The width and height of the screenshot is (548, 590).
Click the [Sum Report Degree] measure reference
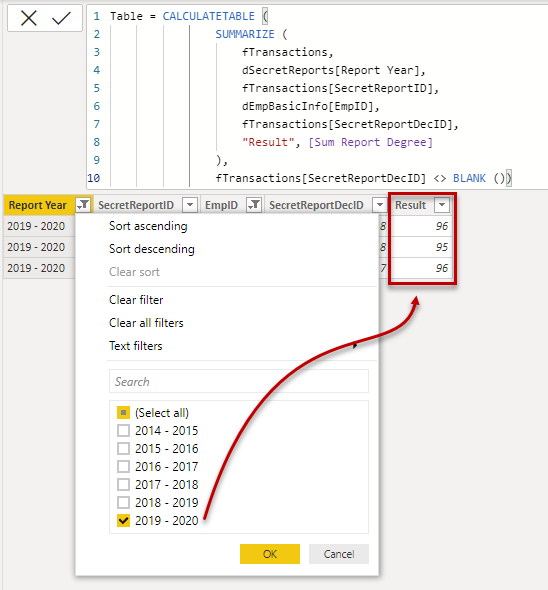pos(370,142)
